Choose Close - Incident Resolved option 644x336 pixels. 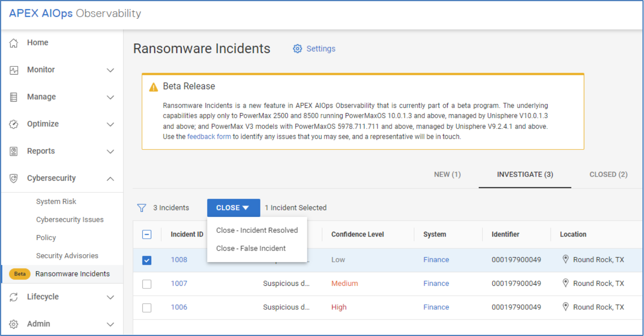[x=257, y=230]
